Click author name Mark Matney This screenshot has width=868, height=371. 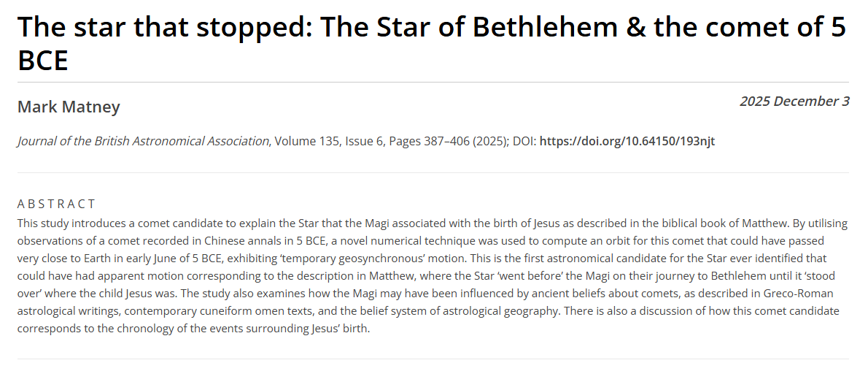pyautogui.click(x=69, y=107)
